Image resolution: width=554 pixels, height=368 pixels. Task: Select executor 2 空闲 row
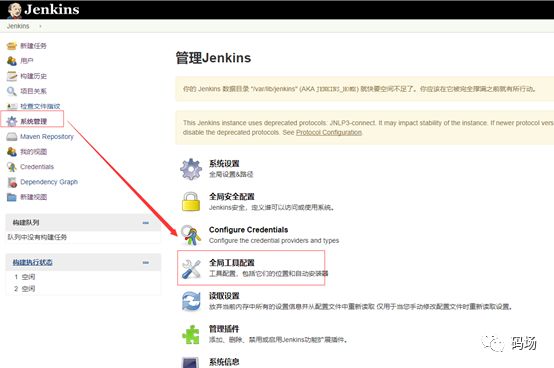coord(83,289)
